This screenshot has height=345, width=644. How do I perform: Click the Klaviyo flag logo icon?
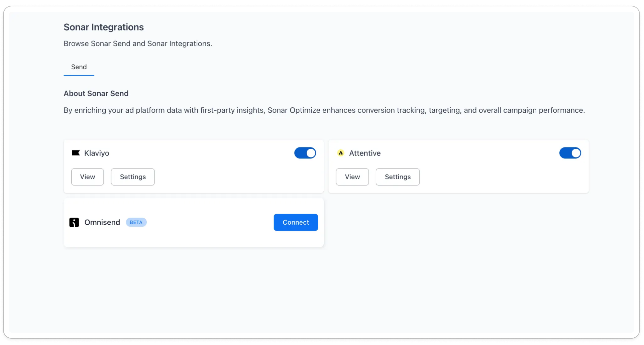click(x=76, y=153)
